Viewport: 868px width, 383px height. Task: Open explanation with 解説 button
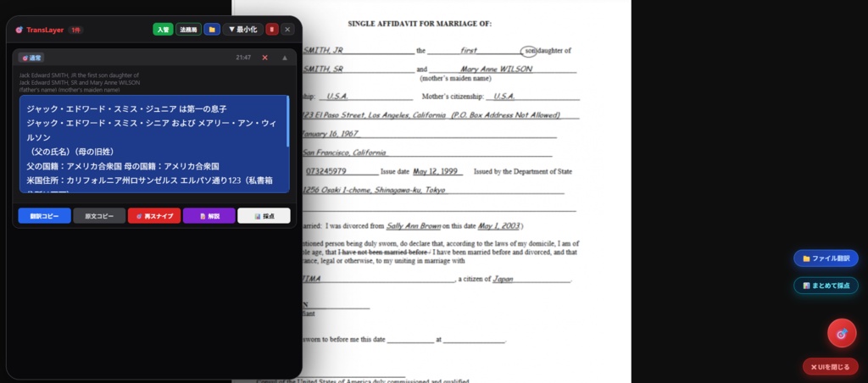point(209,216)
